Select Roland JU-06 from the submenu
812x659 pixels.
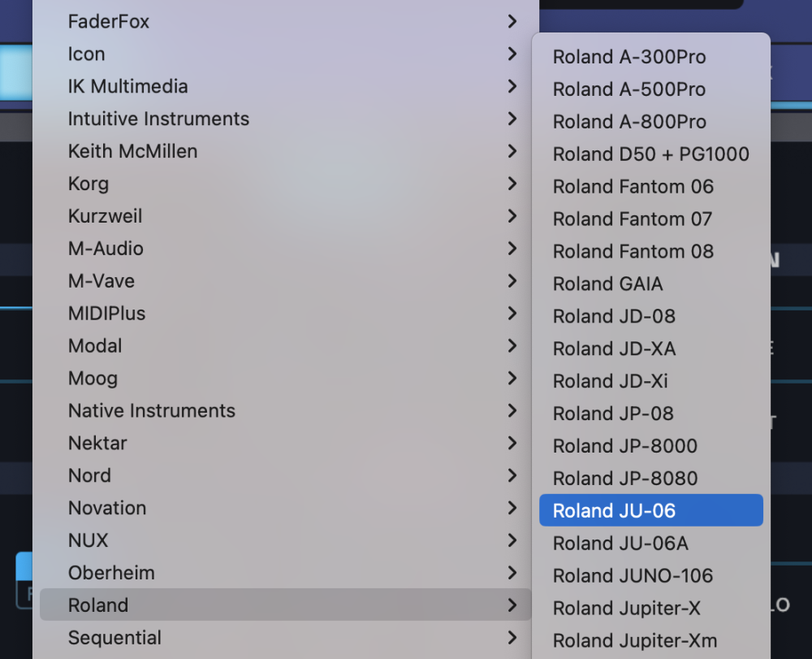(x=614, y=511)
